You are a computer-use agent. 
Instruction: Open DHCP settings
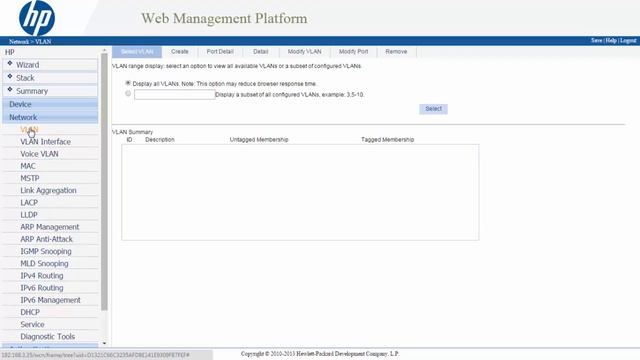[x=30, y=312]
